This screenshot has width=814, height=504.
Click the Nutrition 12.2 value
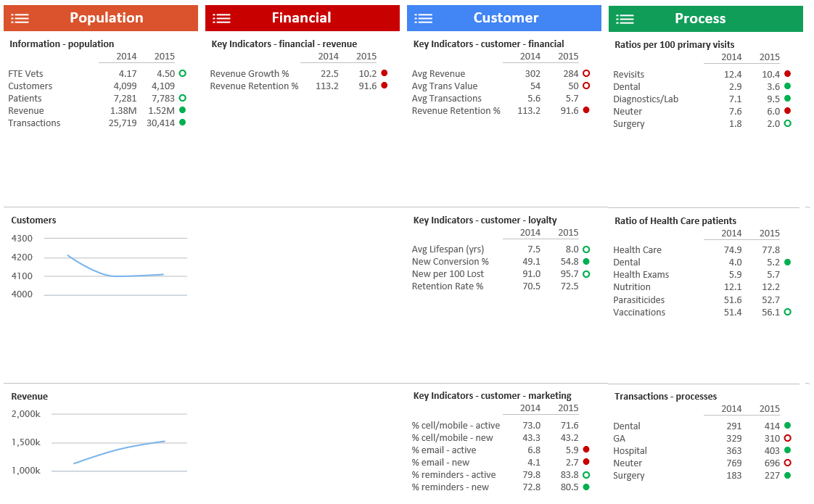point(770,287)
